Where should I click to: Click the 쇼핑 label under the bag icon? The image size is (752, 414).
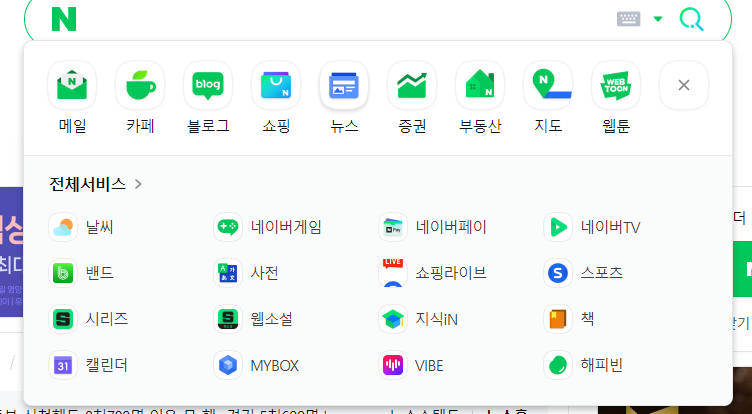coord(276,126)
